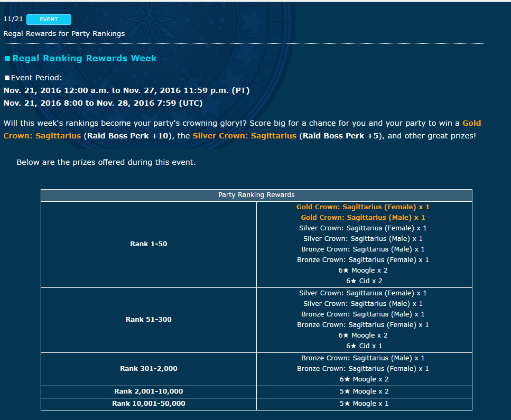Click the 6★ Cid x 1 reward
Image resolution: width=511 pixels, height=420 pixels.
click(x=364, y=346)
